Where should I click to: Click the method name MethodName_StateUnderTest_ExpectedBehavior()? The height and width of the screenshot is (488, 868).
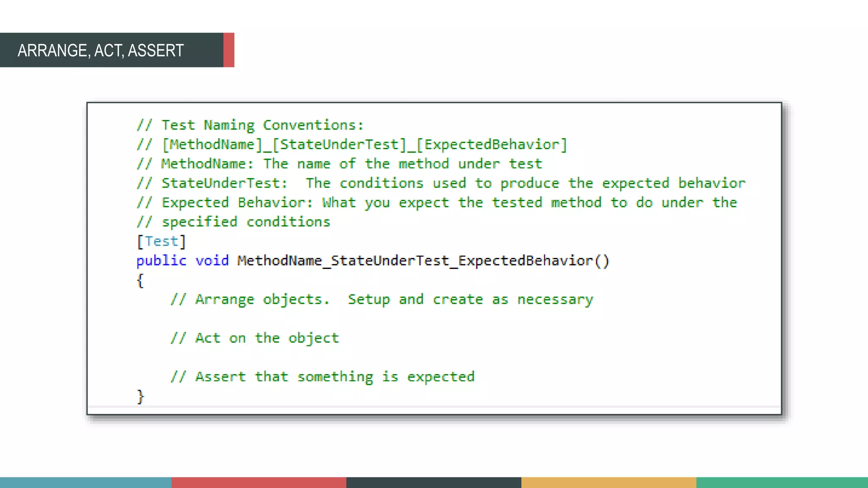point(423,261)
